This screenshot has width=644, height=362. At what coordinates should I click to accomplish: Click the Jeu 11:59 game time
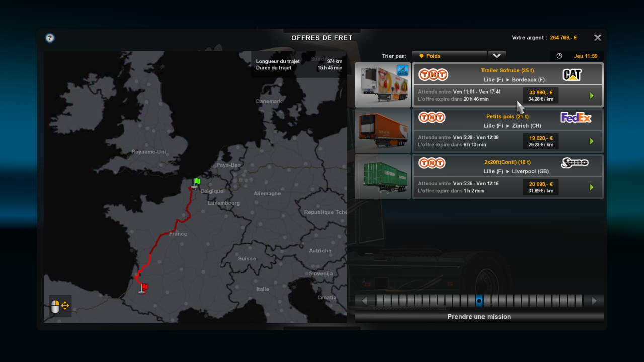tap(586, 56)
